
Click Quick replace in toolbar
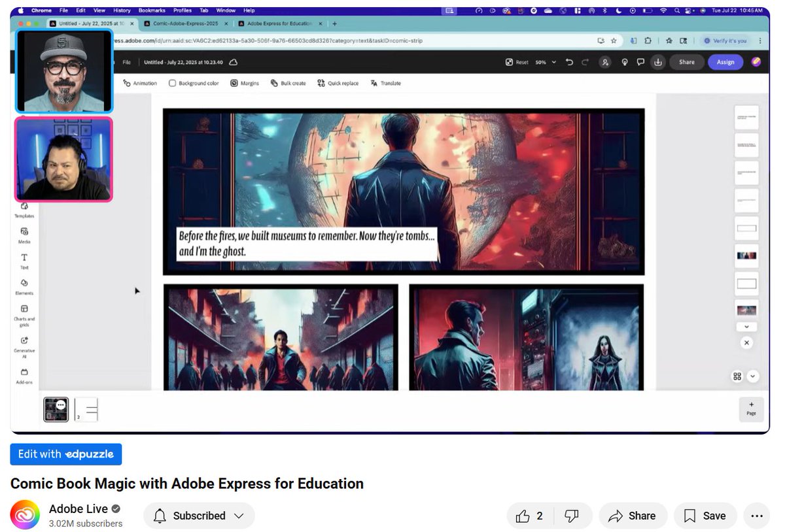338,83
